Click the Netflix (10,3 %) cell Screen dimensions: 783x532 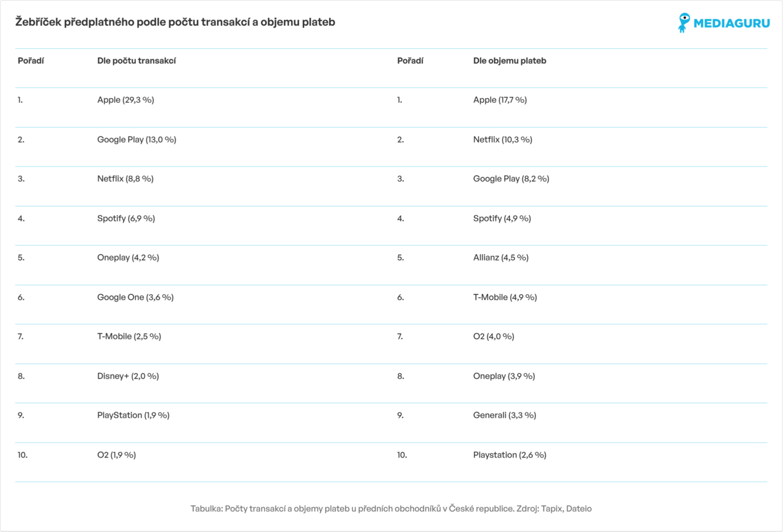coord(503,139)
